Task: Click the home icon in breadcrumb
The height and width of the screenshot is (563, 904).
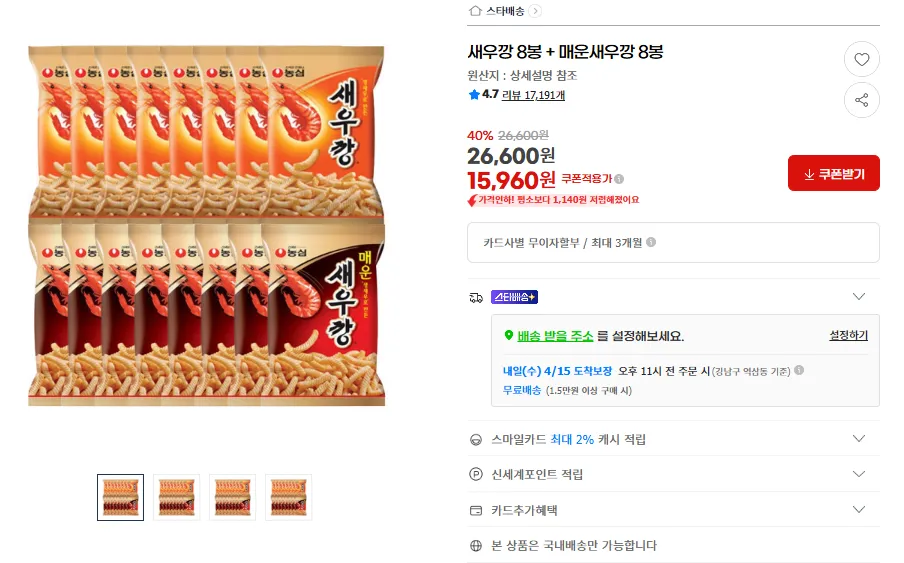Action: (475, 11)
